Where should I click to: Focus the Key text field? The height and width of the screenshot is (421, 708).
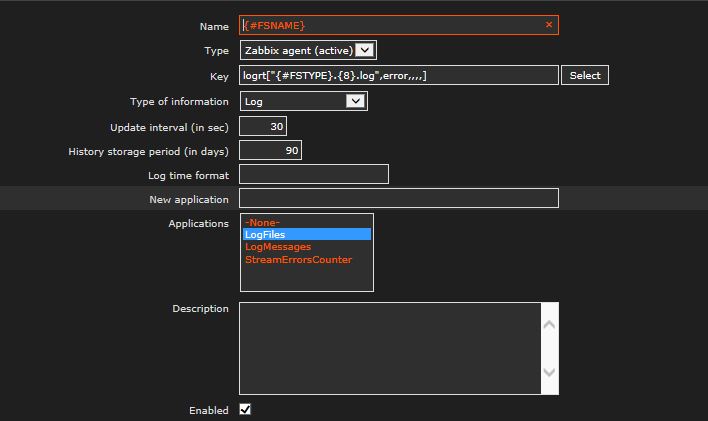pyautogui.click(x=398, y=75)
